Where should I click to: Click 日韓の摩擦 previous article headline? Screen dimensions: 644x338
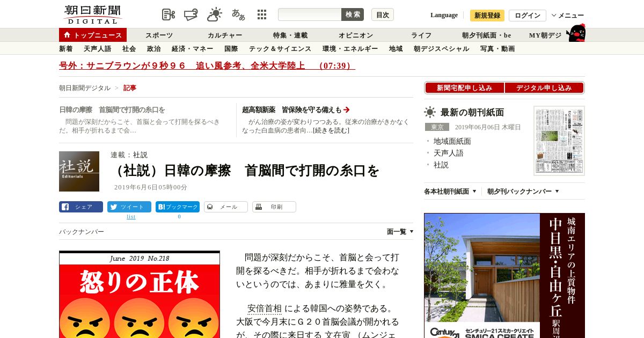(x=112, y=109)
